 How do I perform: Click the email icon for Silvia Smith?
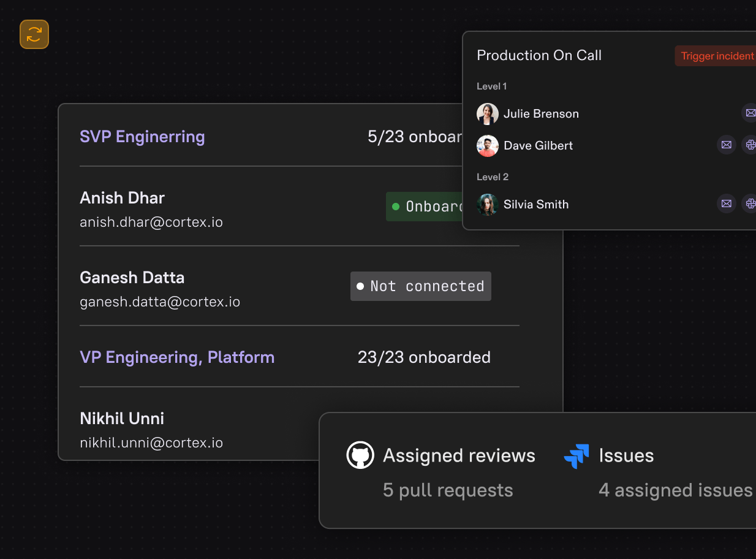coord(726,204)
